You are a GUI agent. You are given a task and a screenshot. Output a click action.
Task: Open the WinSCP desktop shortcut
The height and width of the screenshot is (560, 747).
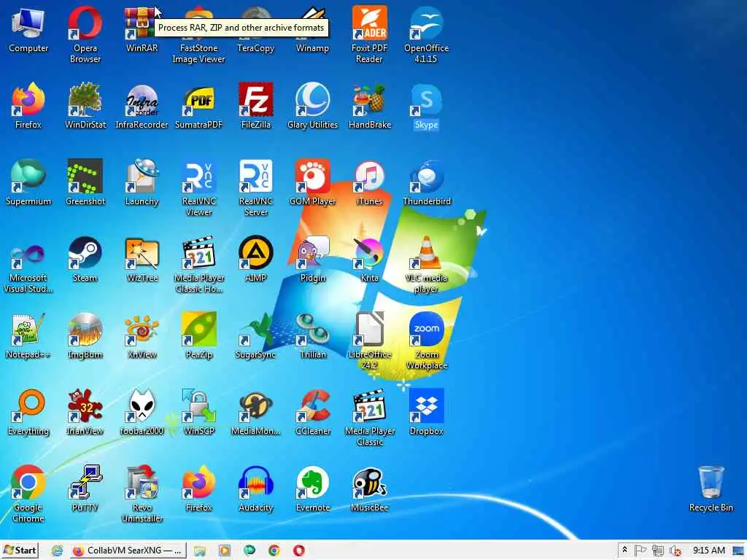[198, 413]
